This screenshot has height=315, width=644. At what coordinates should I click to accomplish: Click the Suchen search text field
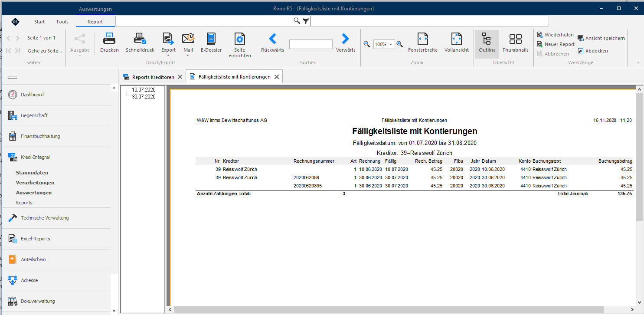(311, 44)
